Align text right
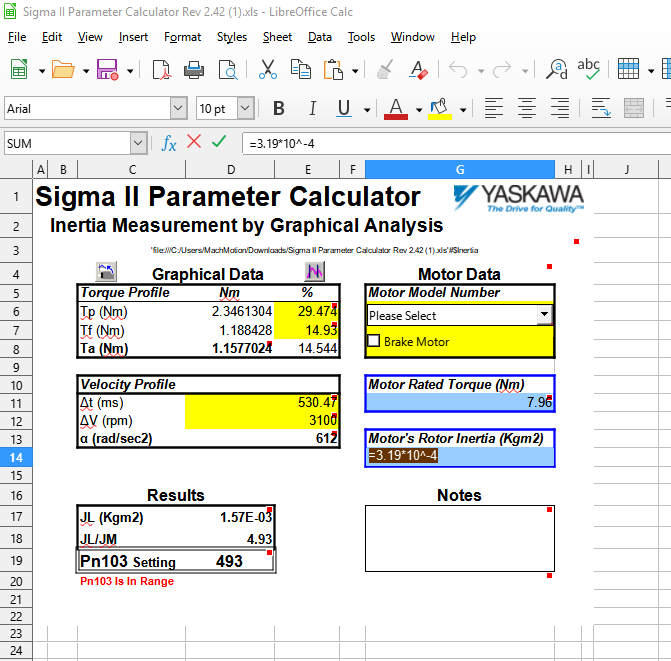Screen dimensions: 671x661 coord(560,108)
